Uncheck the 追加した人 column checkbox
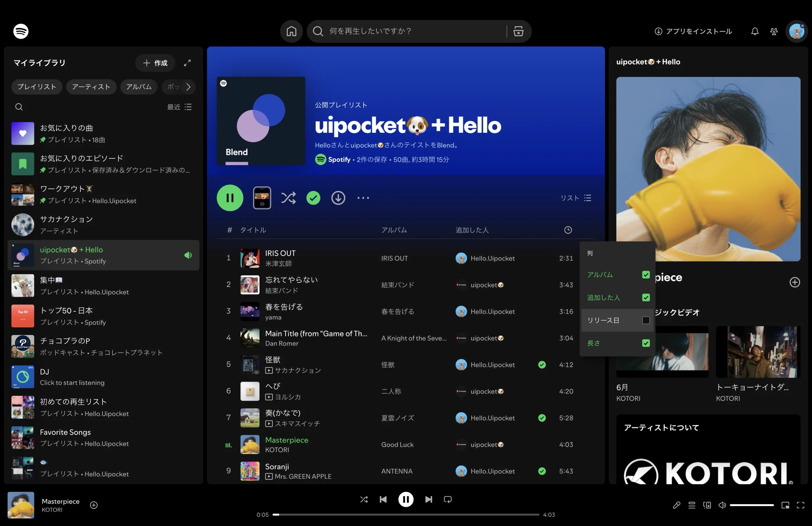 point(646,298)
